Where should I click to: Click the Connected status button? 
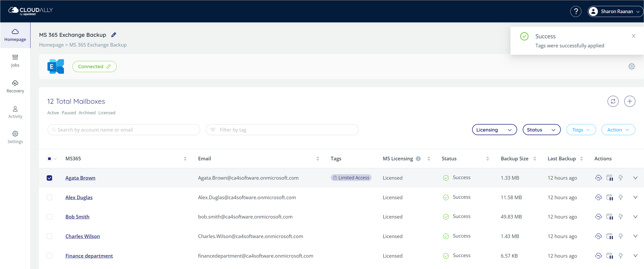tap(94, 67)
